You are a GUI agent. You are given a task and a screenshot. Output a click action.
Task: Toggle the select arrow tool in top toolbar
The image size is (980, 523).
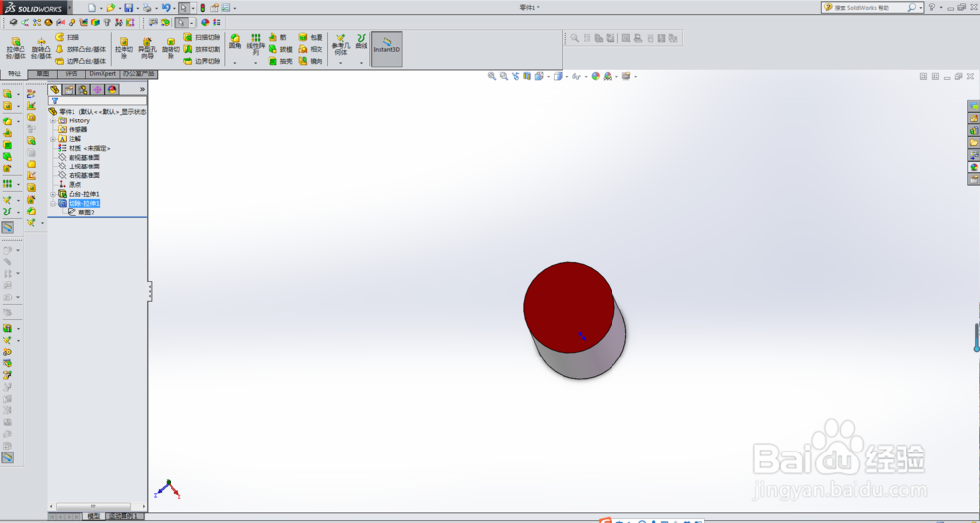point(184,8)
